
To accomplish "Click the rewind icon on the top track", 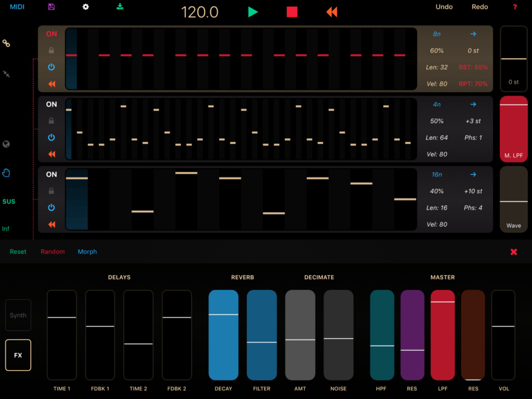I will tap(51, 84).
